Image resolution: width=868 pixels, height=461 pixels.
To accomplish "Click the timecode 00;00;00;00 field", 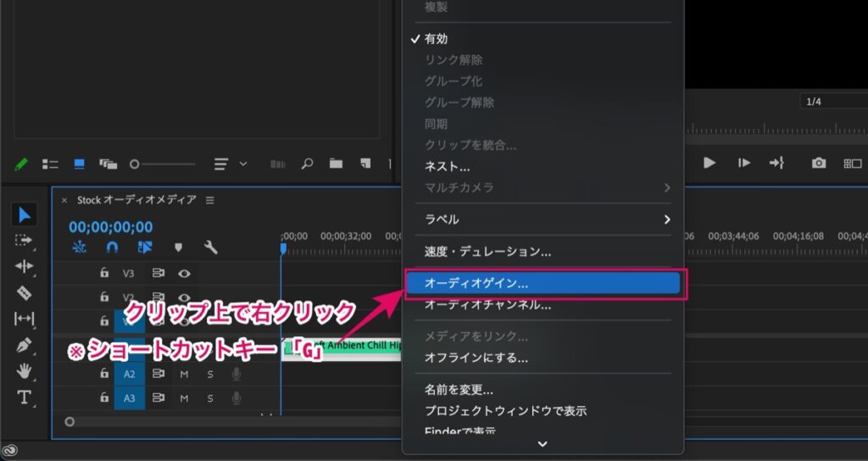I will pyautogui.click(x=111, y=227).
